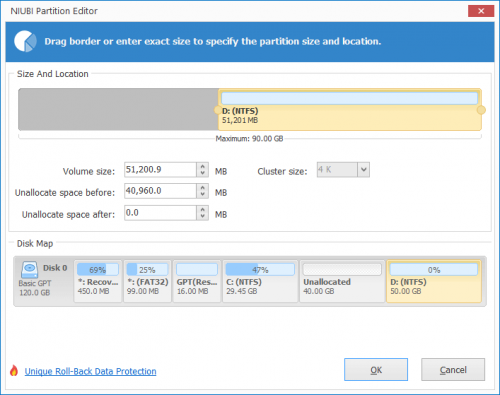Image resolution: width=500 pixels, height=395 pixels.
Task: Click the Unallocate space after field
Action: (x=160, y=213)
